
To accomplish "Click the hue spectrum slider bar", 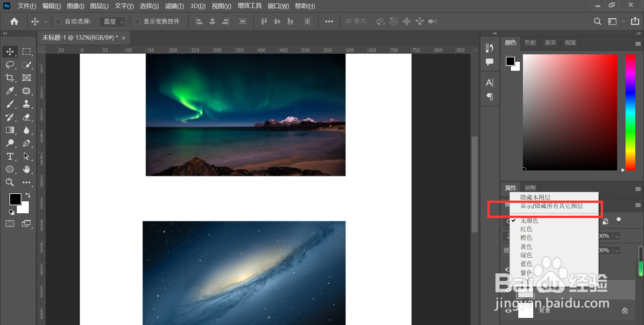I will [x=630, y=112].
